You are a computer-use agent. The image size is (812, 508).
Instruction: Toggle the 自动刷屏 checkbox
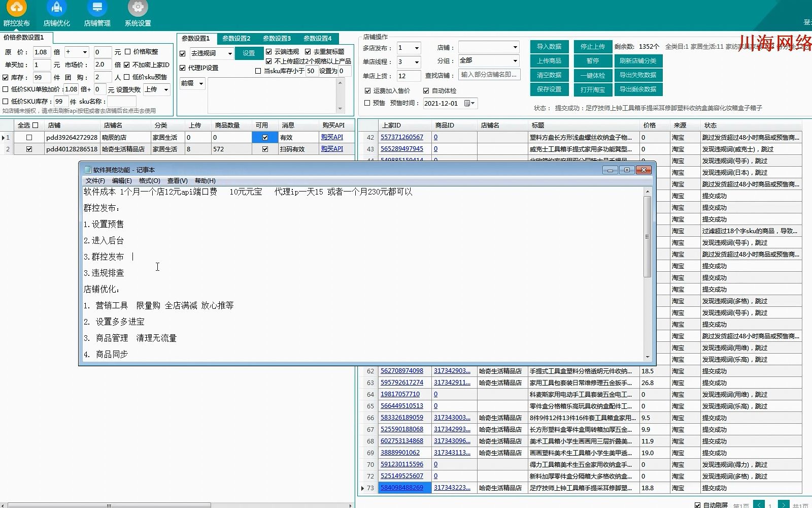pyautogui.click(x=697, y=504)
